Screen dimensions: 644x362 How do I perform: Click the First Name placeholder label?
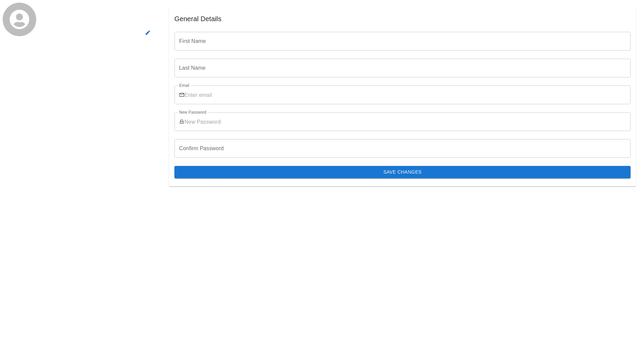tap(193, 41)
